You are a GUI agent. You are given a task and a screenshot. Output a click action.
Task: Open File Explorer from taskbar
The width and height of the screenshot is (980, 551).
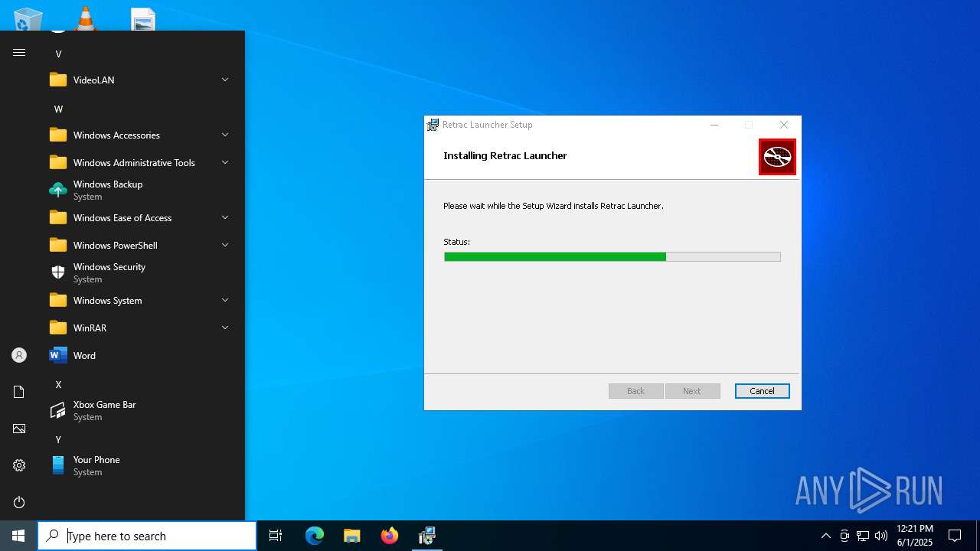point(352,536)
